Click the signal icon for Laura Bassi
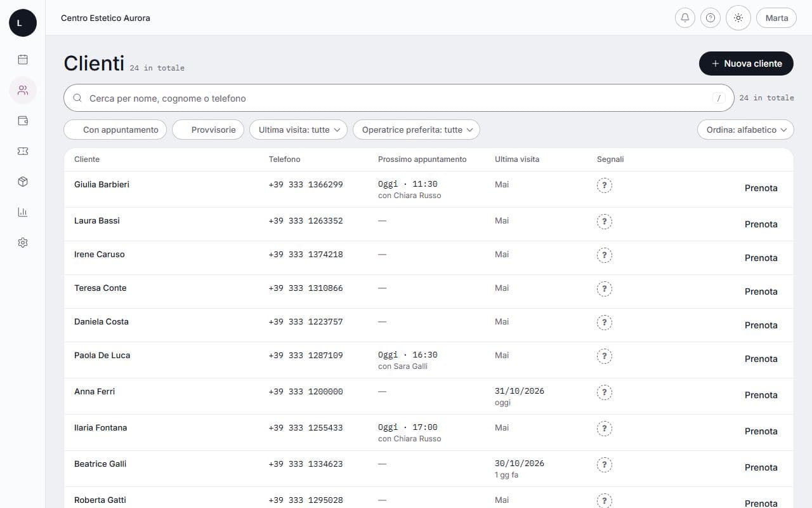The height and width of the screenshot is (508, 812). 605,222
